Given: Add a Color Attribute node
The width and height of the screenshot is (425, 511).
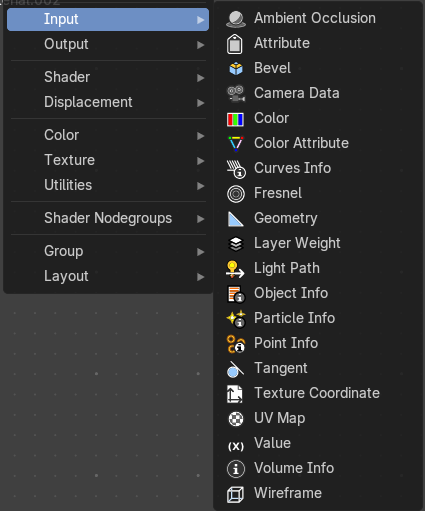Looking at the screenshot, I should pos(319,144).
